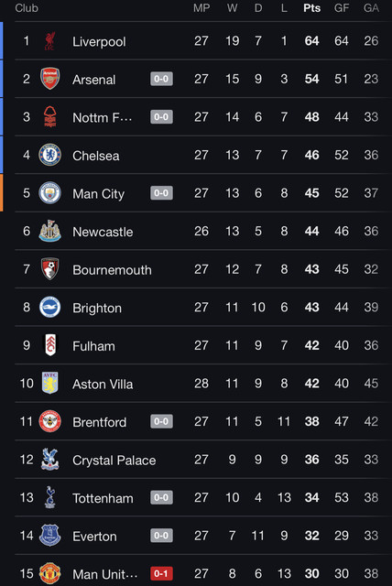This screenshot has width=392, height=586.
Task: Open Tottenham's 0-0 live score badge
Action: [161, 497]
